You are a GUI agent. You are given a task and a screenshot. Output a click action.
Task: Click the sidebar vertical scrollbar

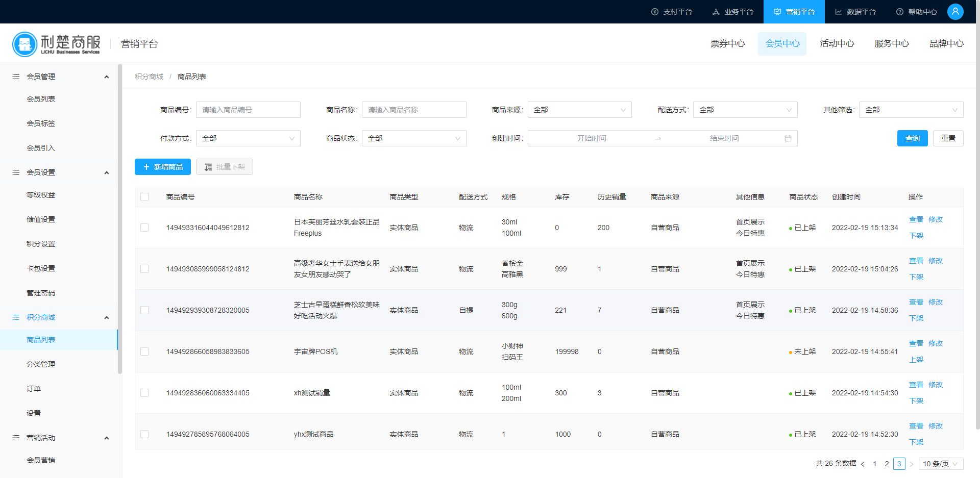pos(120,219)
